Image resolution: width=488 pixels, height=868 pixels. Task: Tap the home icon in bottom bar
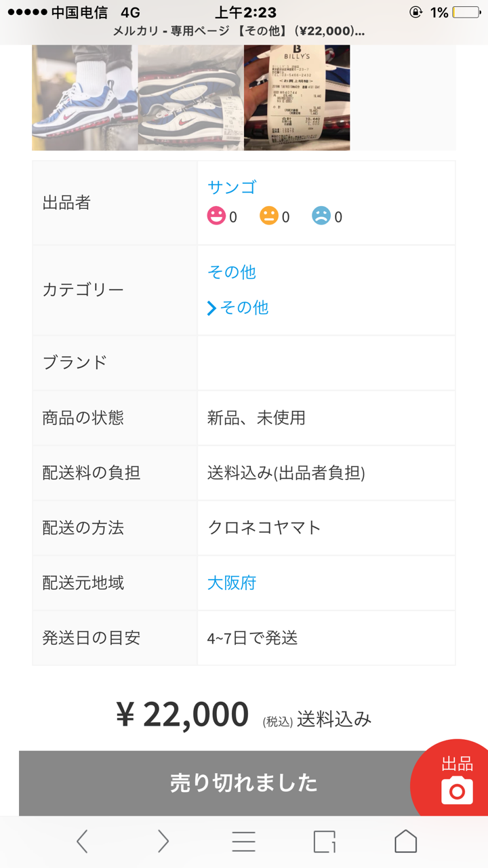click(405, 841)
